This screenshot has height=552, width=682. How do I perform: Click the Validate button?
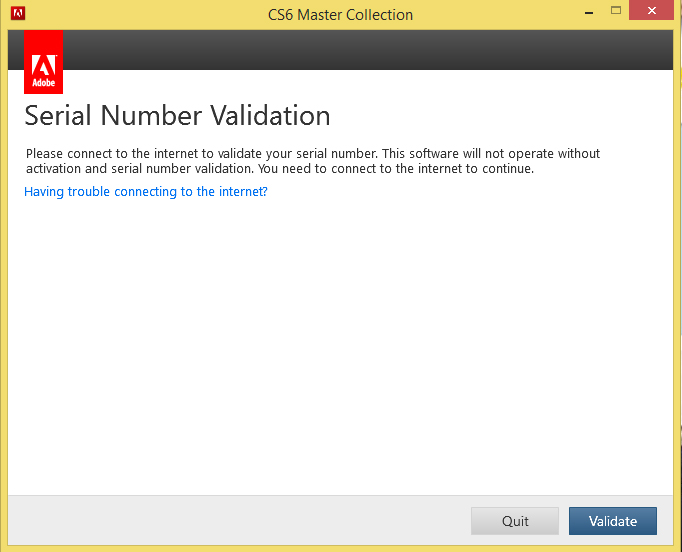click(612, 521)
